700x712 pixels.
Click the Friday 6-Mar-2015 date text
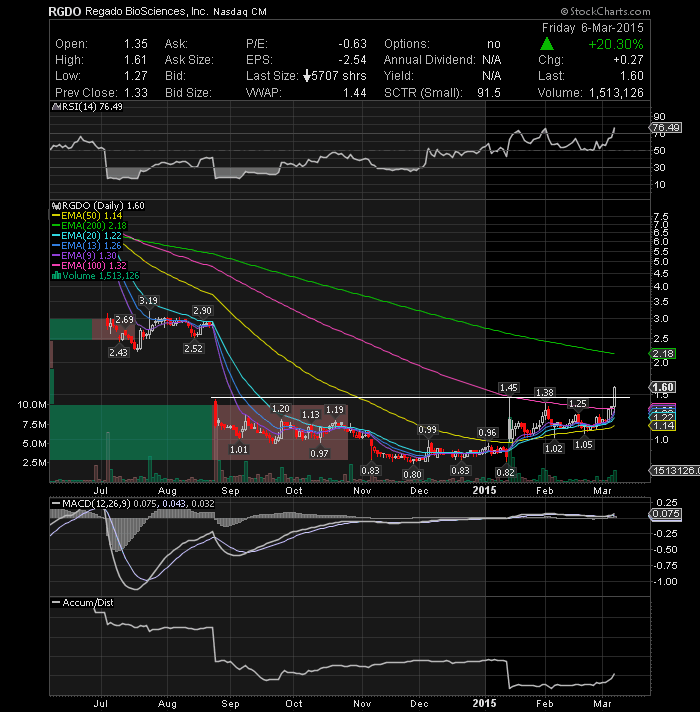tap(593, 28)
